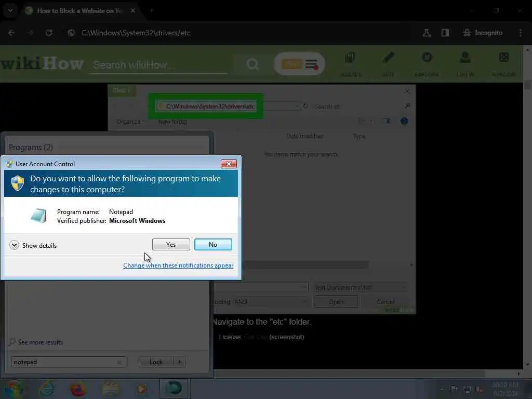Open the wikiHow PRO menu pill

click(x=299, y=64)
